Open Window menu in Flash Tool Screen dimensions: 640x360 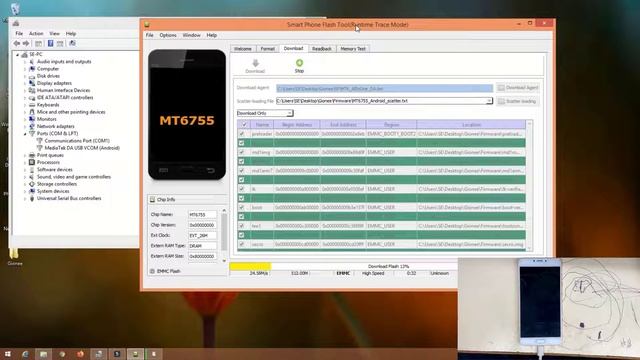pyautogui.click(x=191, y=35)
